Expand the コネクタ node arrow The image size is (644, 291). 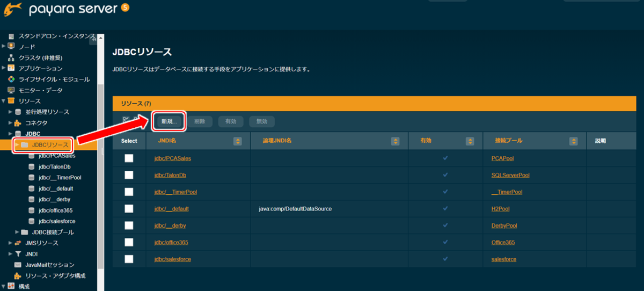[10, 122]
